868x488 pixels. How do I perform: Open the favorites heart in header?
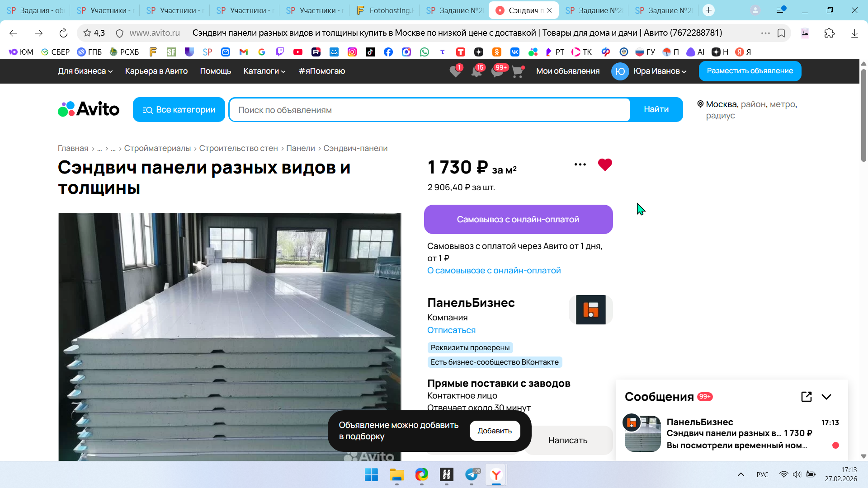click(x=456, y=71)
